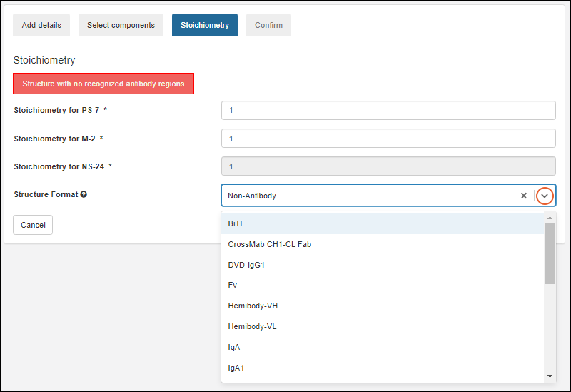Click the disabled Stoichiometry for NS-24 field
The height and width of the screenshot is (392, 571).
pos(388,166)
